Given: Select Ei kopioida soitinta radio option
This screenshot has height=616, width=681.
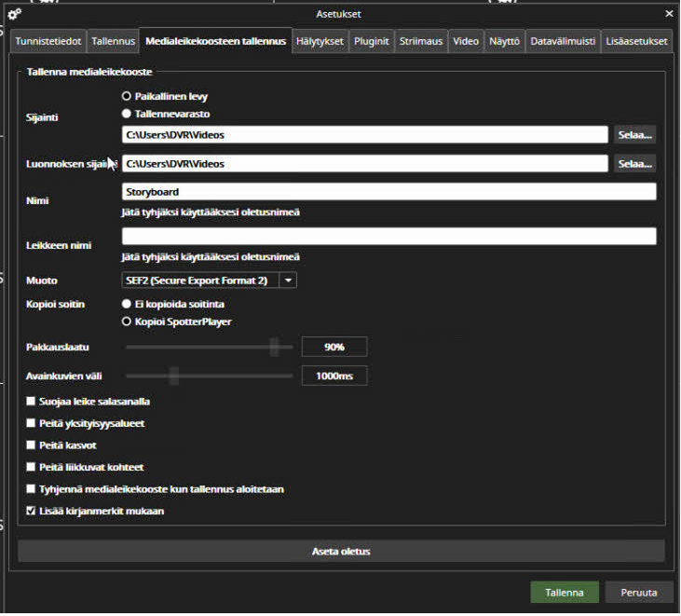Looking at the screenshot, I should pyautogui.click(x=127, y=304).
